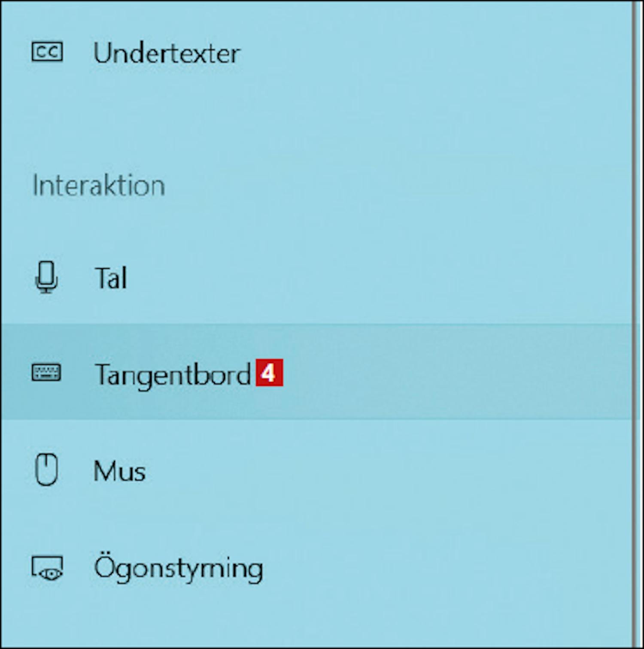Viewport: 644px width, 649px height.
Task: Click the red number 4 badge
Action: pyautogui.click(x=269, y=373)
